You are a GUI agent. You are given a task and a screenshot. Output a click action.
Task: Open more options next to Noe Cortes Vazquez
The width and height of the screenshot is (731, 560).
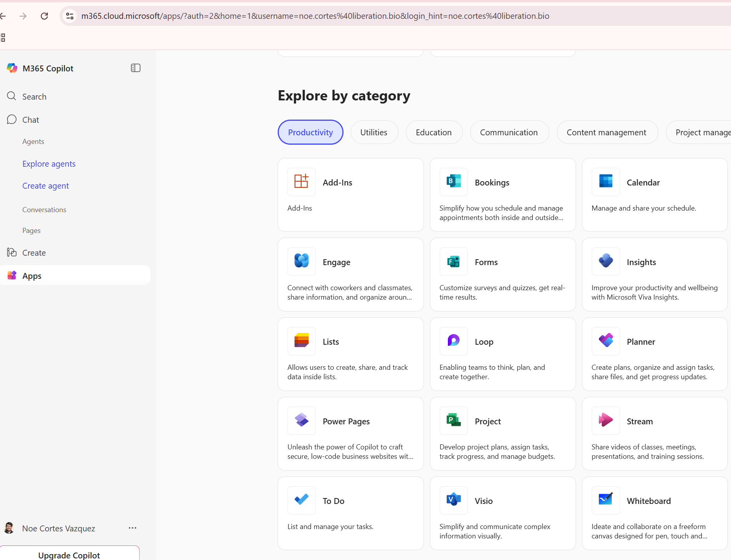click(133, 528)
